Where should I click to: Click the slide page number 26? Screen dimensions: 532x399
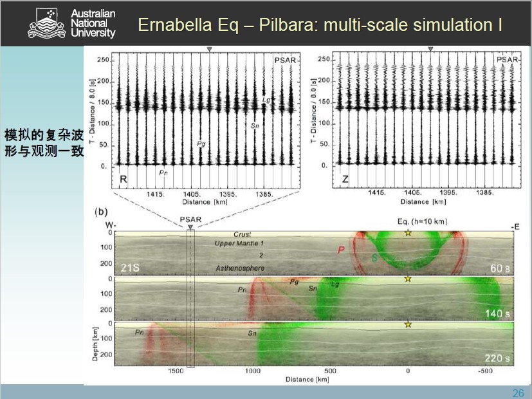[518, 393]
